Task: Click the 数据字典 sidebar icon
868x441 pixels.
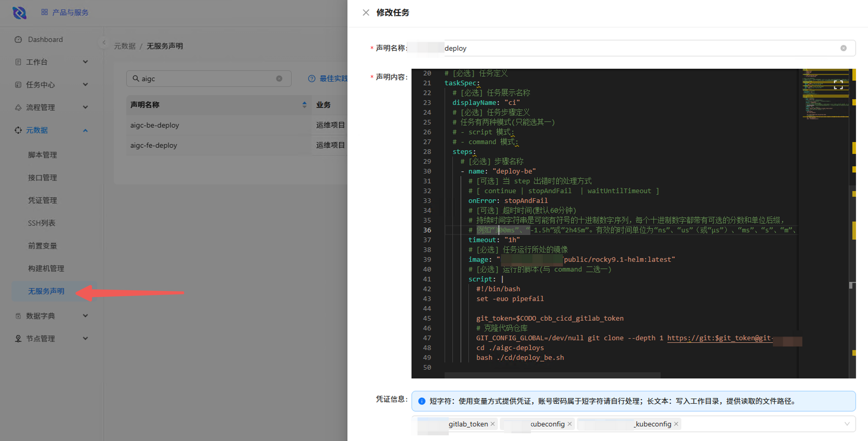Action: 18,316
